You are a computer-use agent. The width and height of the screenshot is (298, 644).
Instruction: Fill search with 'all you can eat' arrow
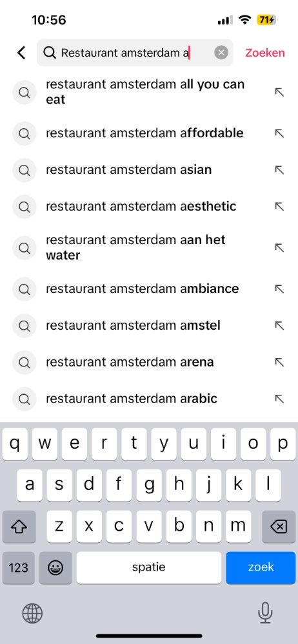click(279, 92)
